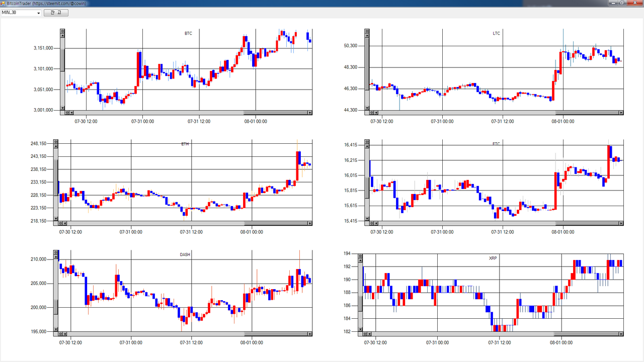The width and height of the screenshot is (644, 362).
Task: Click the DASH chart title
Action: [185, 255]
